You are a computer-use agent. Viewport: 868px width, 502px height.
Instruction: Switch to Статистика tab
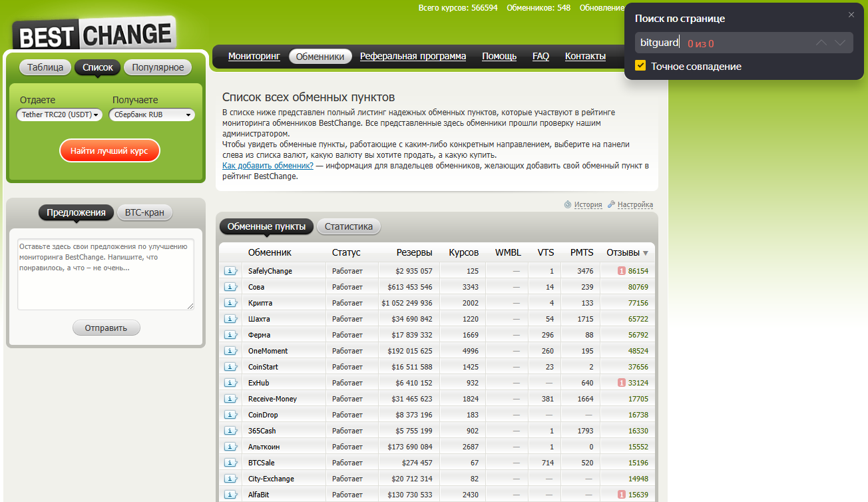[349, 226]
